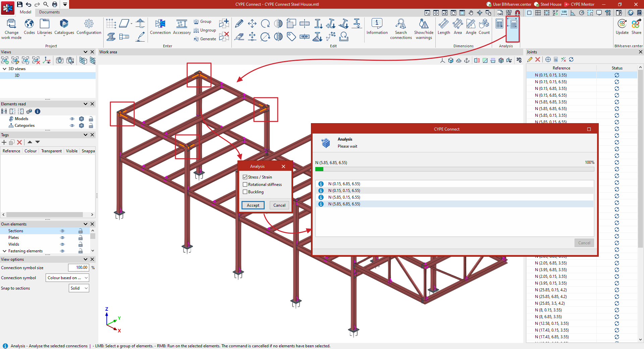This screenshot has width=644, height=349.
Task: Click the analysis progress bar
Action: tap(454, 169)
